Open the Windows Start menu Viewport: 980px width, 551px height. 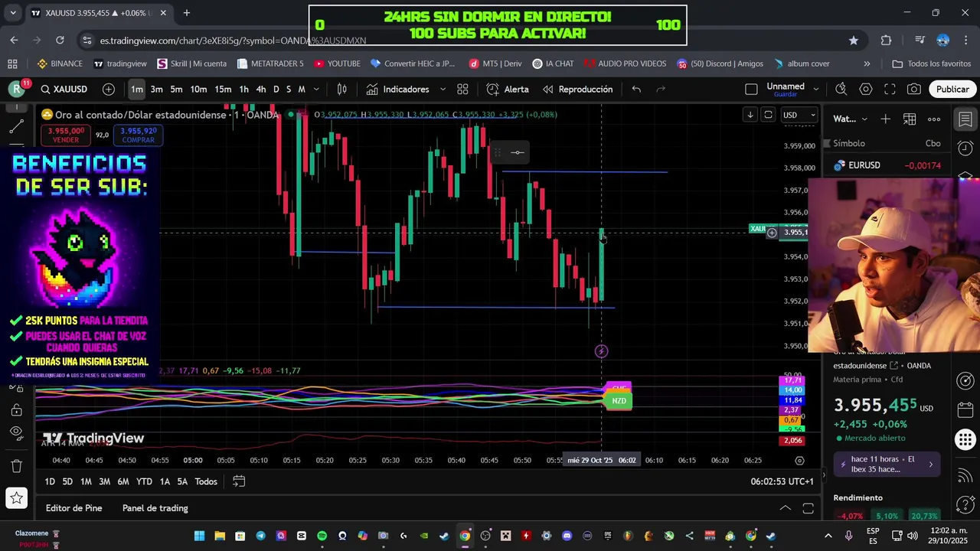tap(199, 536)
